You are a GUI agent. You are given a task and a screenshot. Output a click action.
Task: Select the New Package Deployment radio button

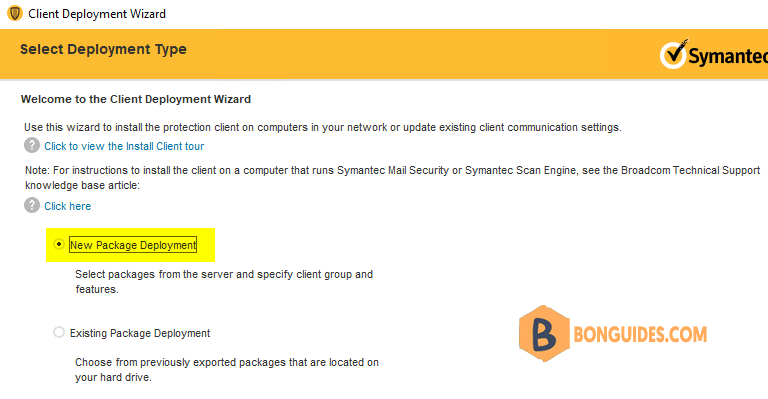click(x=59, y=244)
